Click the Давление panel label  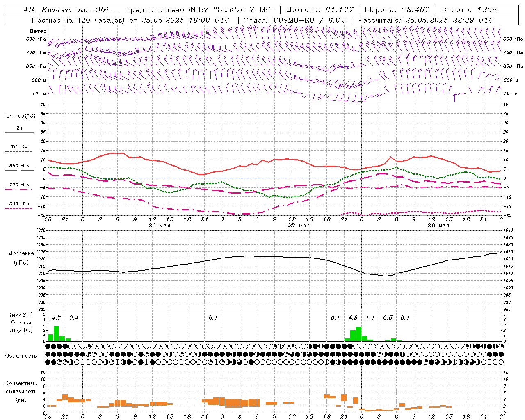coord(21,253)
